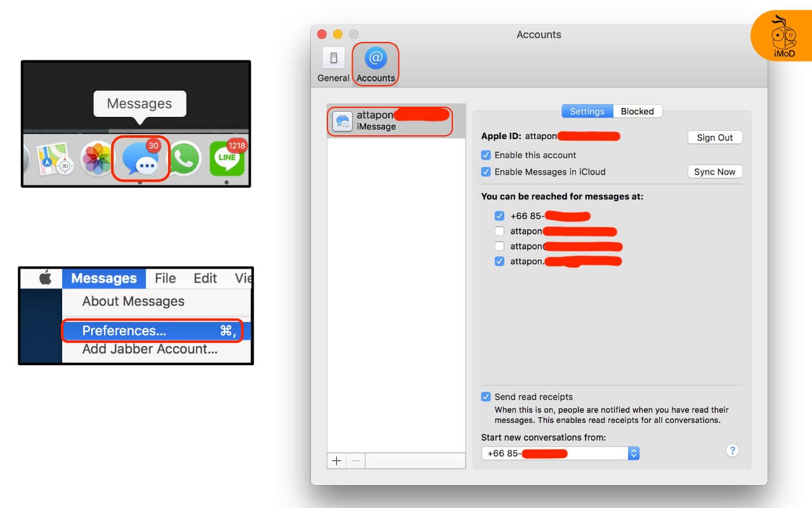812x508 pixels.
Task: Uncheck Enable Messages in iCloud
Action: click(x=486, y=171)
